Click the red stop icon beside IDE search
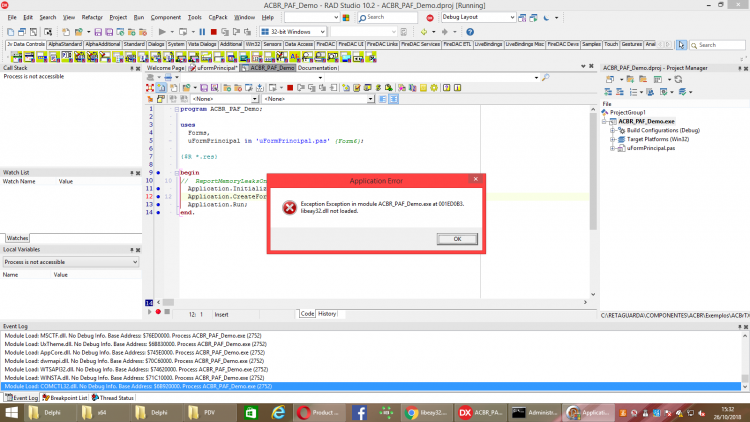The width and height of the screenshot is (750, 422). coord(430,18)
